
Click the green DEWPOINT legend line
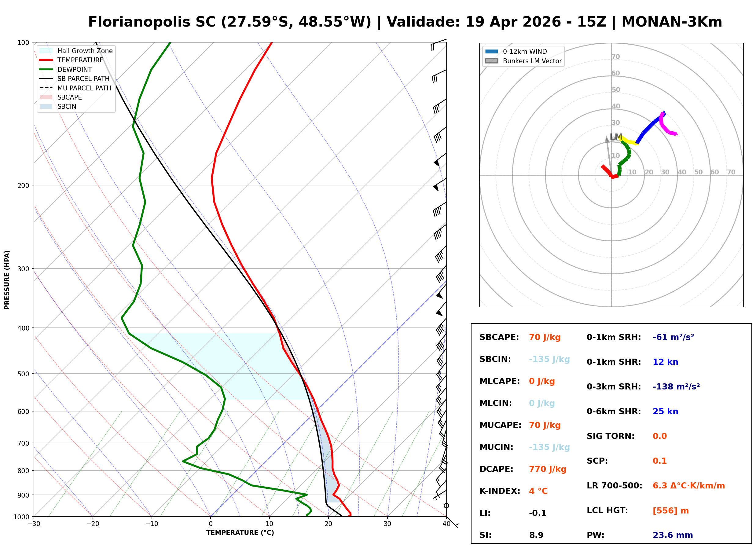(x=46, y=69)
